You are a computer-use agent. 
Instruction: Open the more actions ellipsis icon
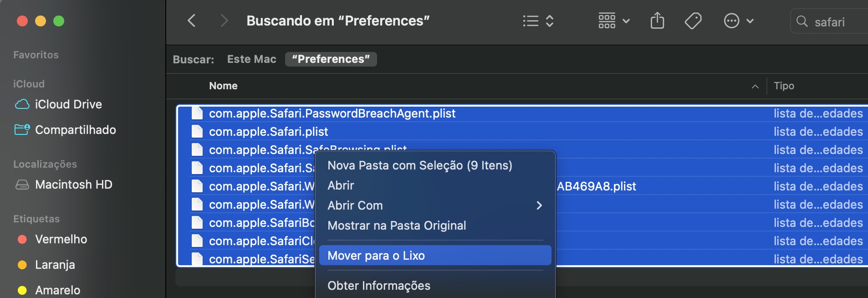(x=731, y=21)
